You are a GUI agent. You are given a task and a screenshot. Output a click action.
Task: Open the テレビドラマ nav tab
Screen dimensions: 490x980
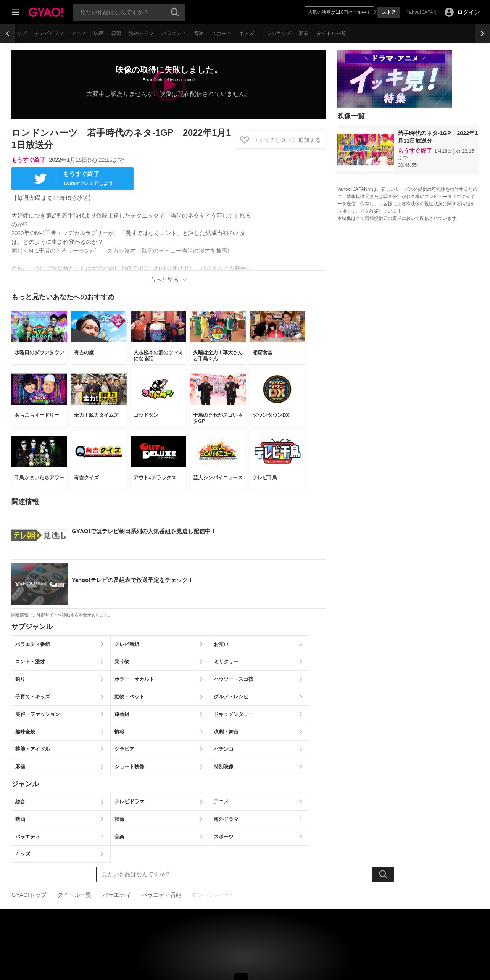(x=49, y=34)
